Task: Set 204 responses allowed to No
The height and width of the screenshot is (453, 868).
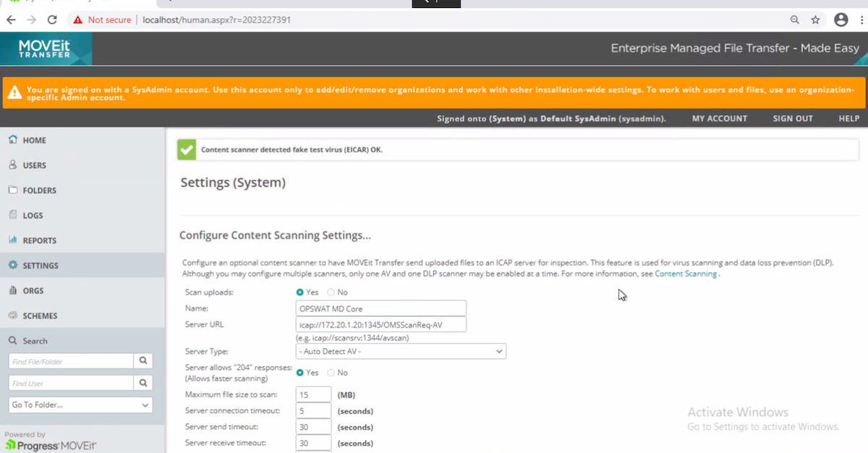Action: pyautogui.click(x=331, y=372)
